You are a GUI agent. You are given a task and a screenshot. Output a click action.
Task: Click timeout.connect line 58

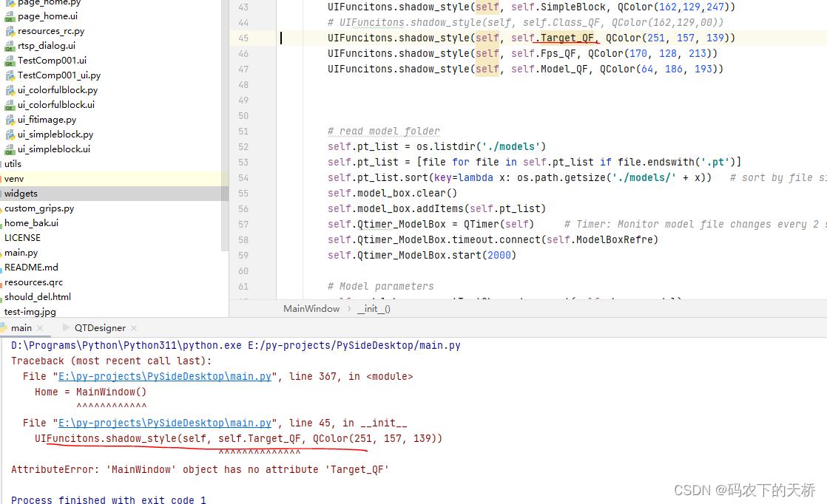[x=493, y=239]
